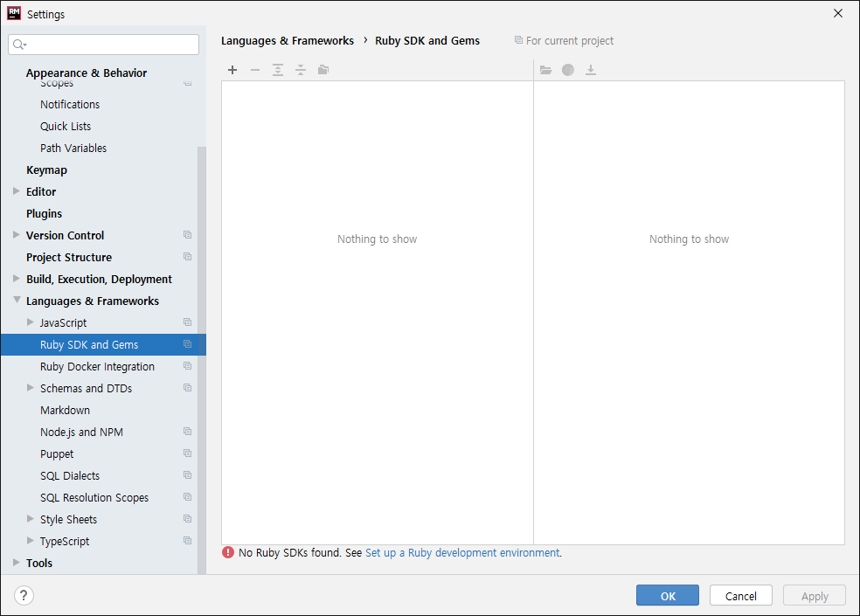Click Languages & Frameworks breadcrumb
Viewport: 860px width, 616px height.
(288, 40)
